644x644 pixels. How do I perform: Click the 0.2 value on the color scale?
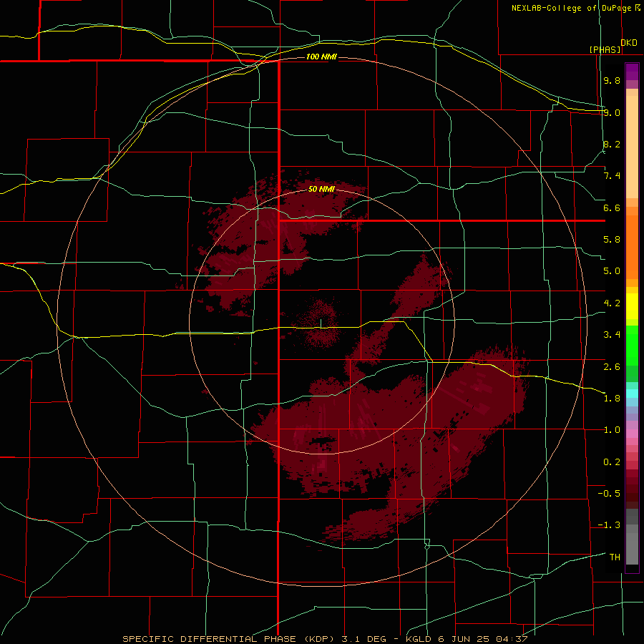click(x=612, y=462)
